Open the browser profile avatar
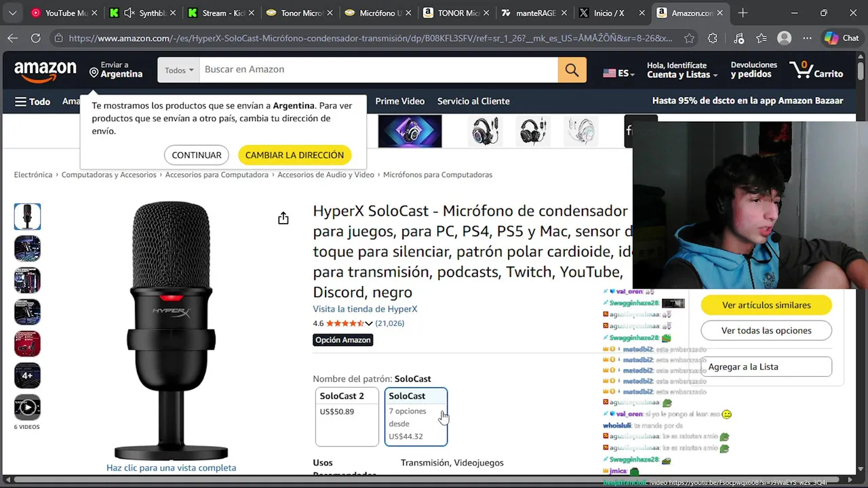This screenshot has width=868, height=488. pos(785,39)
